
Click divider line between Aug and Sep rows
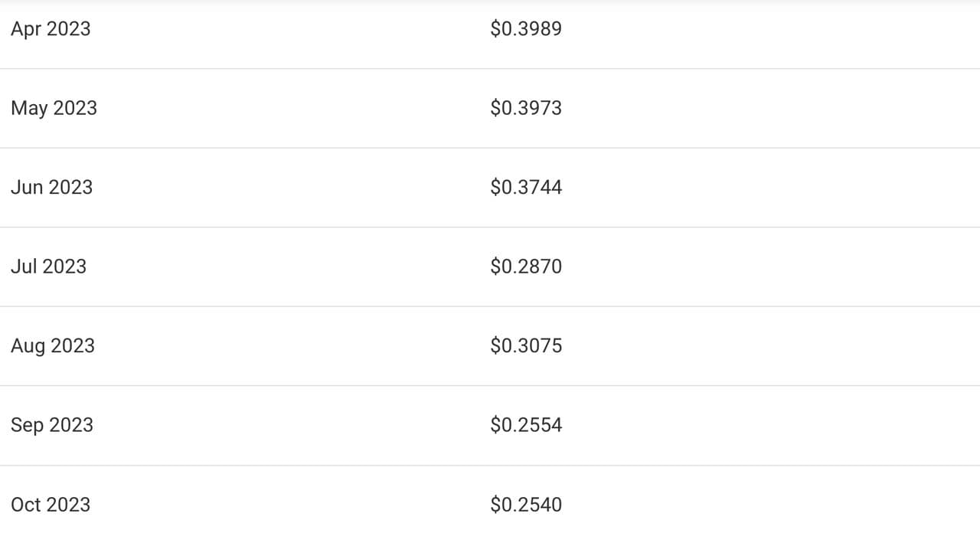pos(490,386)
